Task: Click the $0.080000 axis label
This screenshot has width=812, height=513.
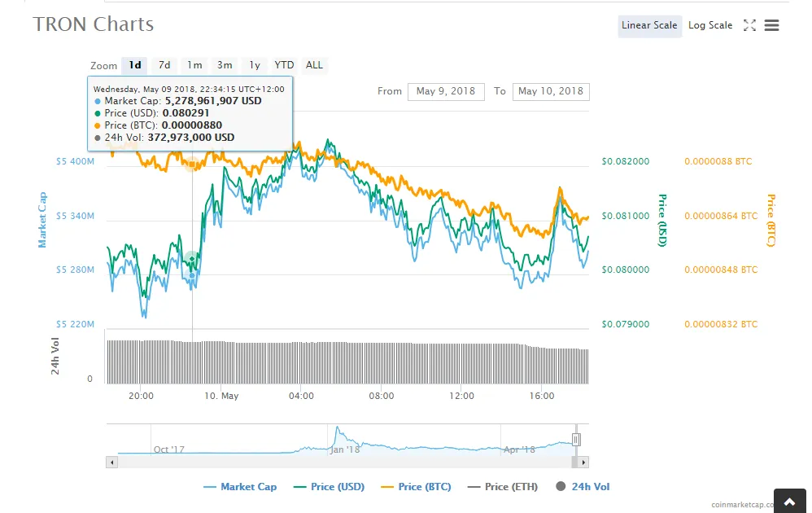Action: tap(625, 270)
